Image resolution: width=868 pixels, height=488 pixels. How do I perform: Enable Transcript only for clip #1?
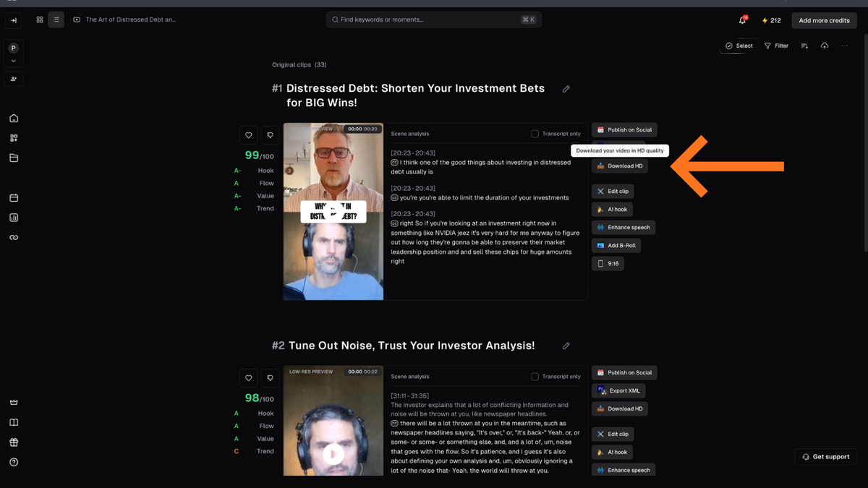click(535, 134)
